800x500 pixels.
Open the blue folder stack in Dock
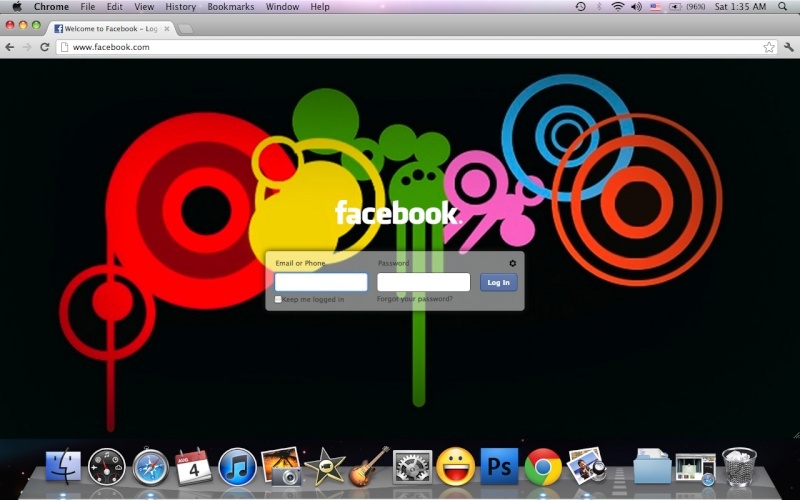(x=653, y=466)
